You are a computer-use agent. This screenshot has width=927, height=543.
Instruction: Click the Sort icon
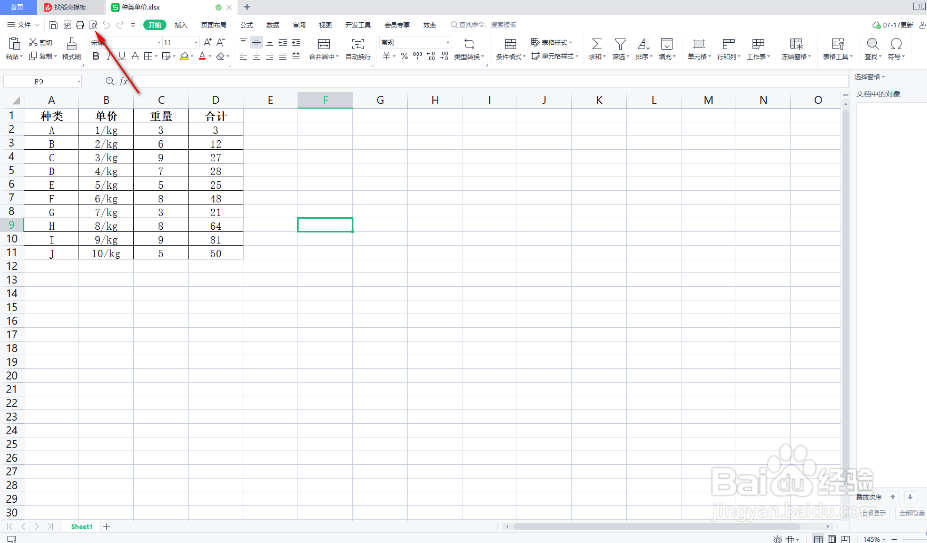(643, 44)
